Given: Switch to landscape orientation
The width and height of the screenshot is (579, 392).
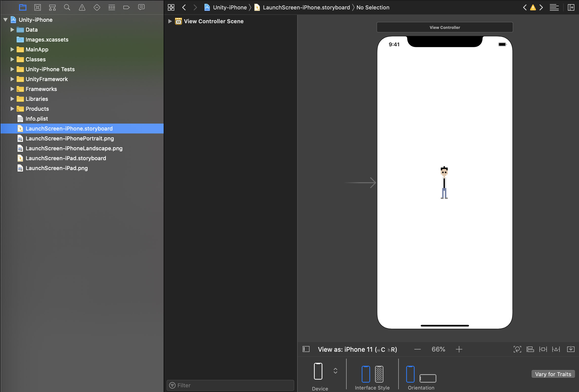Looking at the screenshot, I should pos(427,378).
